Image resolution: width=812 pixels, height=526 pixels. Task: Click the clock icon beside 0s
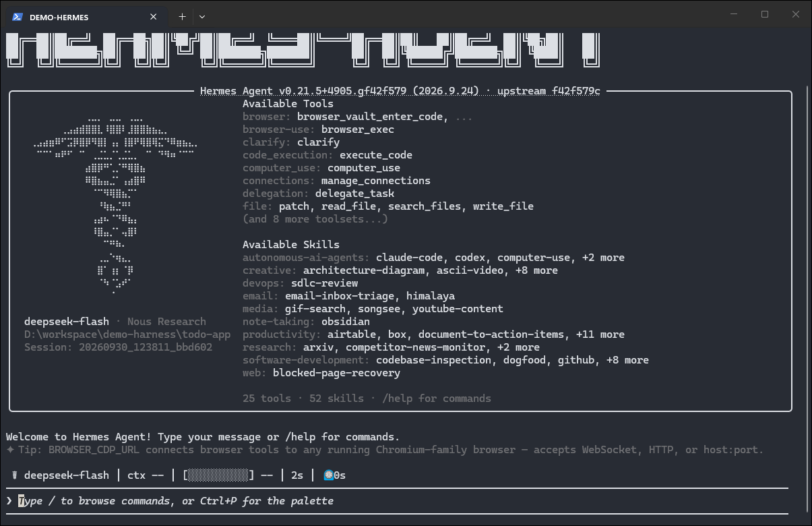point(329,475)
